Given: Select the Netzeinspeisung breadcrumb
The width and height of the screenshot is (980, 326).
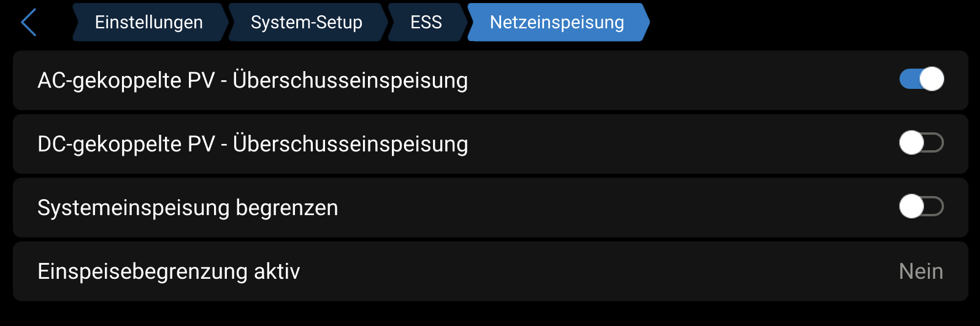Looking at the screenshot, I should 557,23.
